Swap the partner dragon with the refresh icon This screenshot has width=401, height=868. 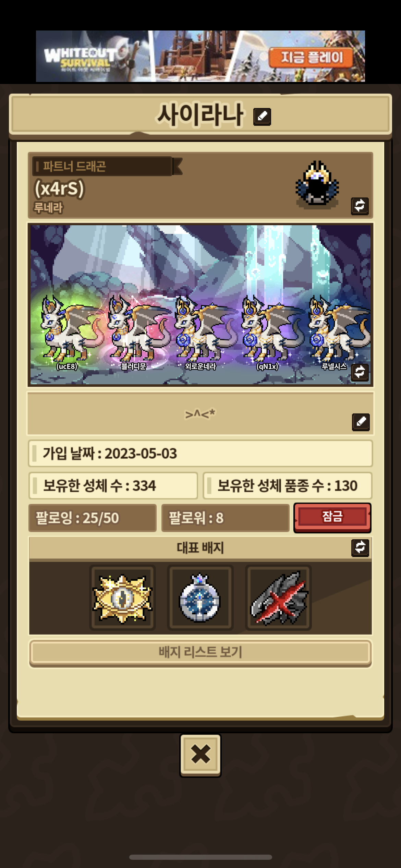[x=360, y=206]
